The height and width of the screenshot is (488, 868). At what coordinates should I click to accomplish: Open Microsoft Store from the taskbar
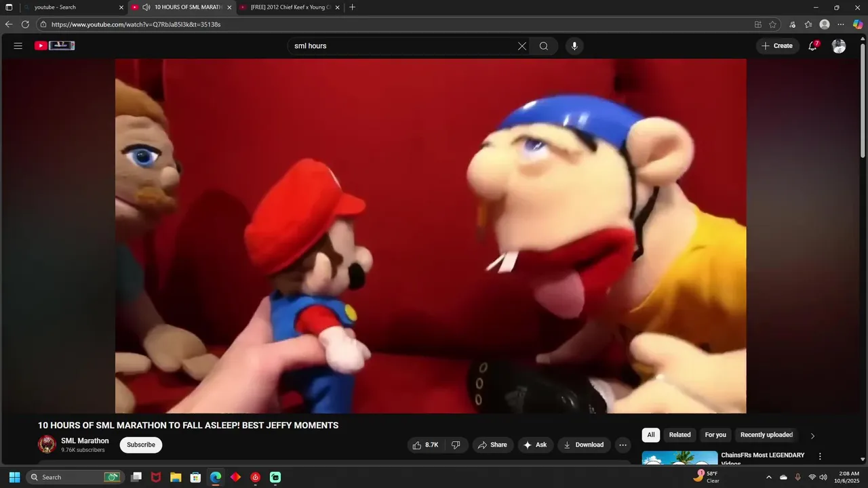[195, 477]
